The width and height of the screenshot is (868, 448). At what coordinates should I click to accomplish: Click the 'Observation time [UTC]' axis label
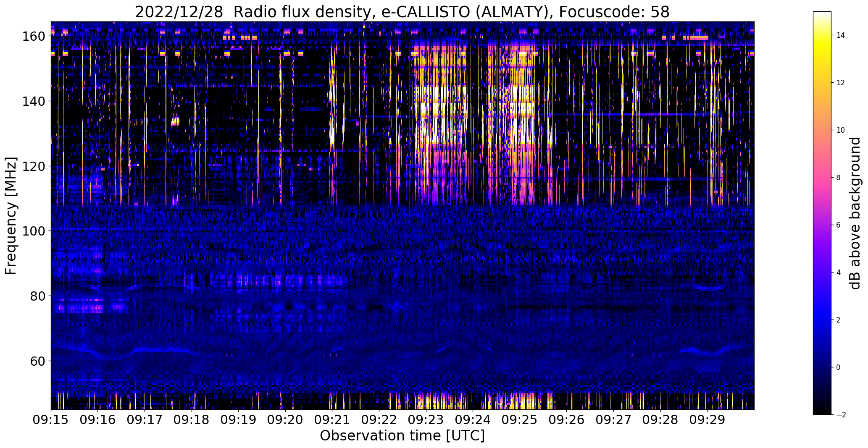tap(402, 436)
